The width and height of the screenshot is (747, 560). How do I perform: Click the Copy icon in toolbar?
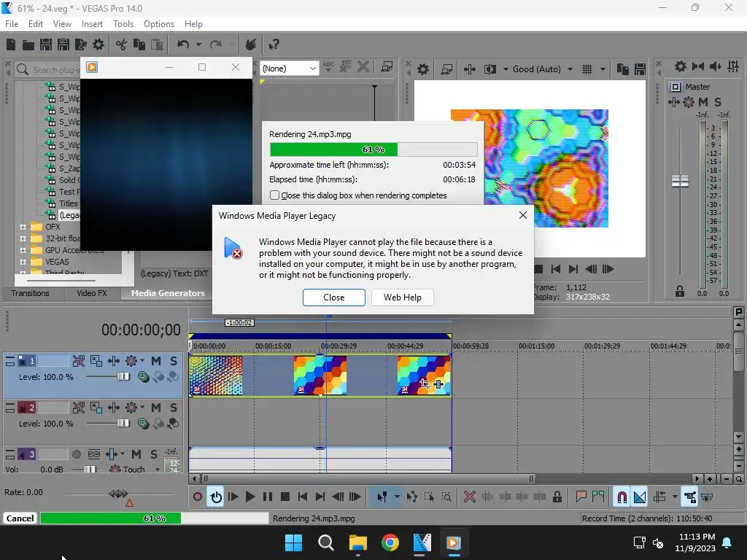click(139, 44)
